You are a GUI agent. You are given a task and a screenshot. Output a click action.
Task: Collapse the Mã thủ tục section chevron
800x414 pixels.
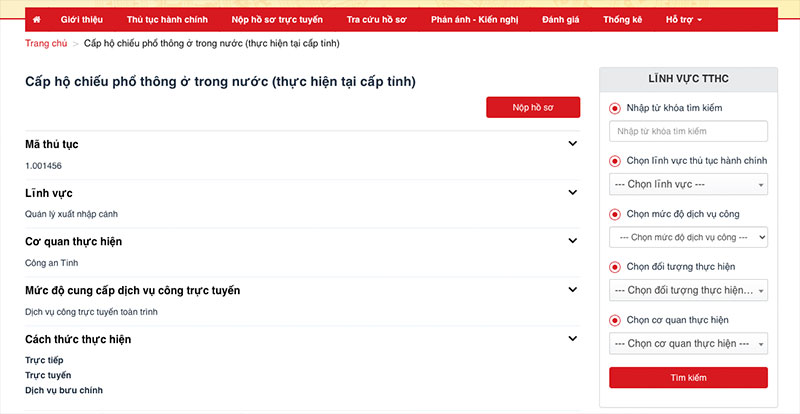coord(572,144)
